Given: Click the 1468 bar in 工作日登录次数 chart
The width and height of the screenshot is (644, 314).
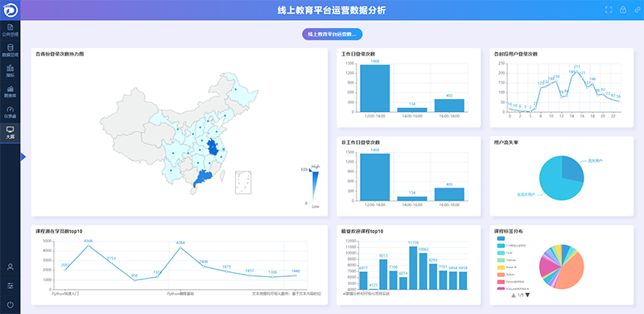Looking at the screenshot, I should 375,89.
